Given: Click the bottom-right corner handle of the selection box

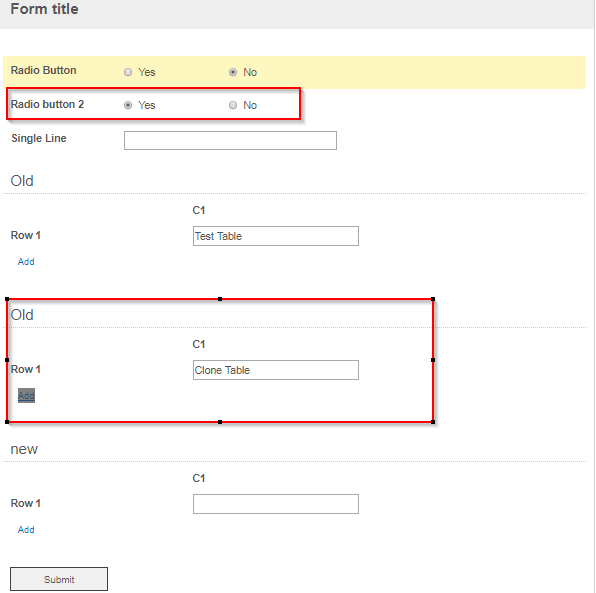Looking at the screenshot, I should [x=433, y=422].
